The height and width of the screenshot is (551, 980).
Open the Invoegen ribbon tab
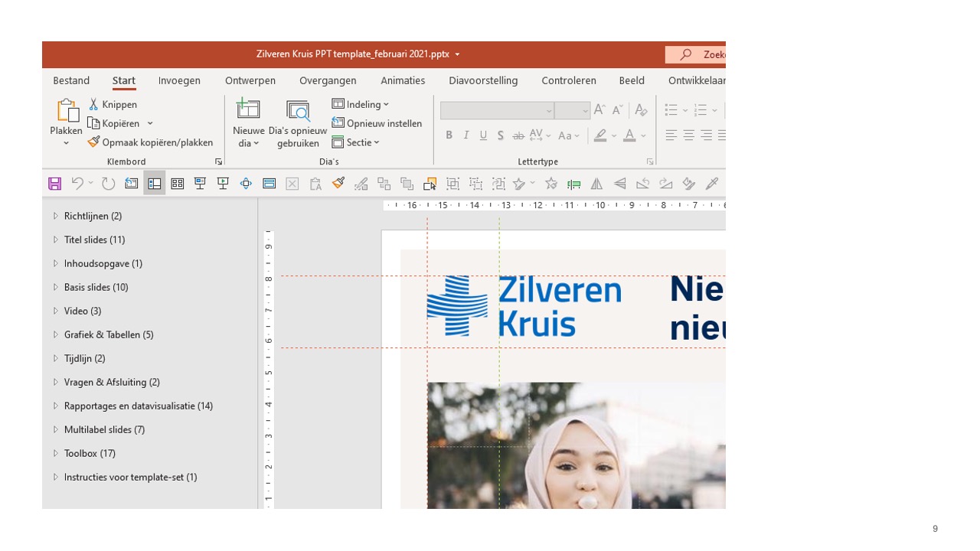coord(179,80)
